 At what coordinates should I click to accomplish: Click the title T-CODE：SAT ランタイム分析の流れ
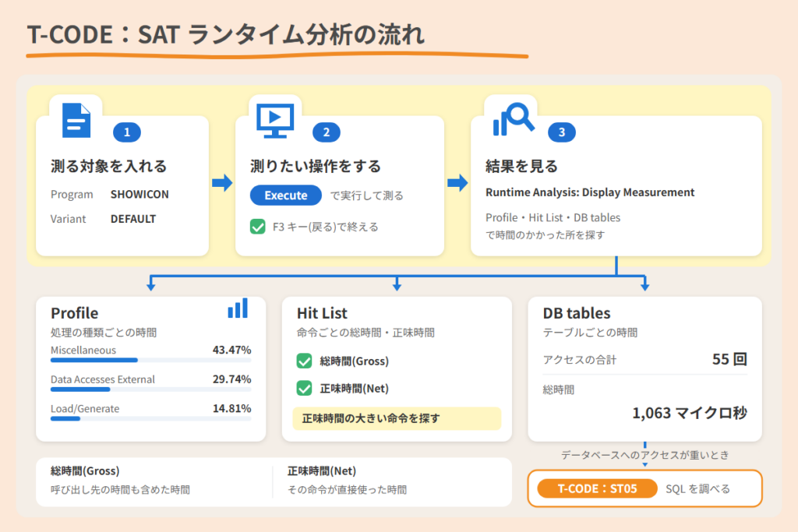[225, 34]
